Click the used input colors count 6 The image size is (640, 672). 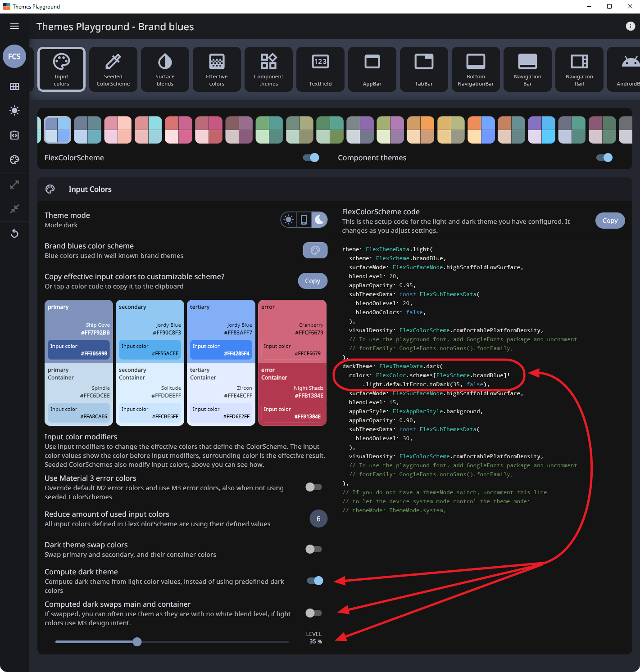click(318, 519)
